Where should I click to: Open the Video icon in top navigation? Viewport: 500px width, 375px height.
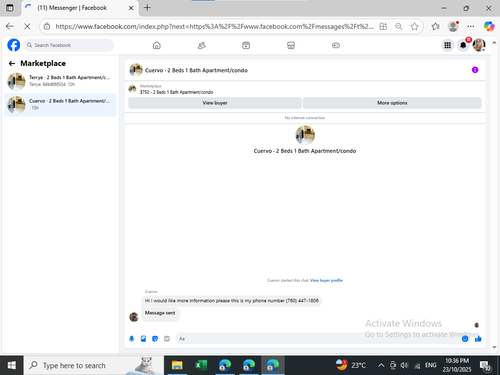[246, 45]
